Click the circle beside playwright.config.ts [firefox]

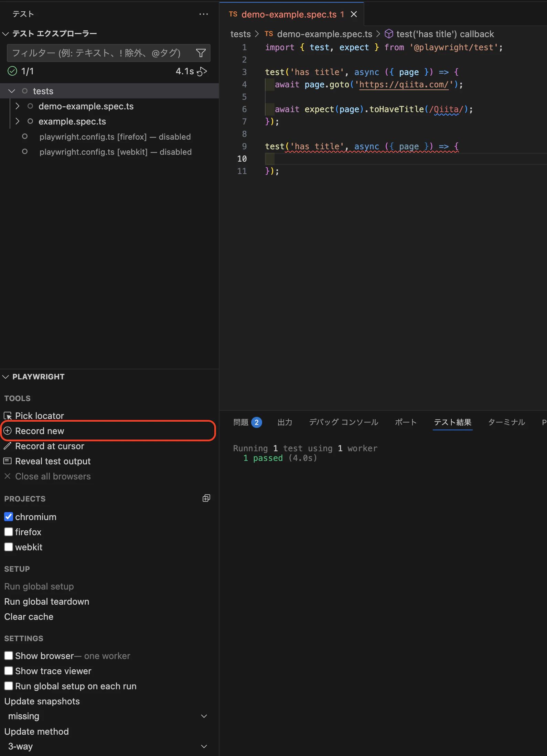[x=25, y=136]
